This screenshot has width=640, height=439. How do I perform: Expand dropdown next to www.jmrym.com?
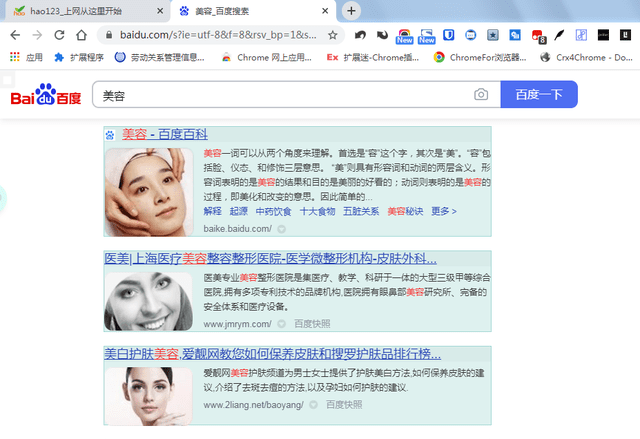click(x=281, y=324)
